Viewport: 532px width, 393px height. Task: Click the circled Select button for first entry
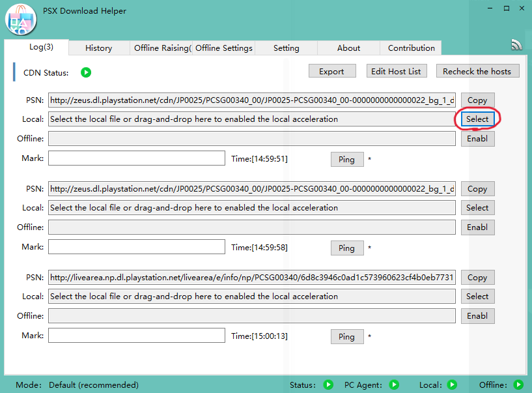(x=477, y=119)
